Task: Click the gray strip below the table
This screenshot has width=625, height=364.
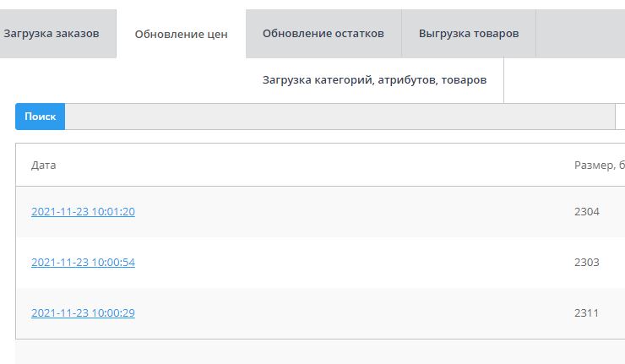Action: click(x=319, y=352)
